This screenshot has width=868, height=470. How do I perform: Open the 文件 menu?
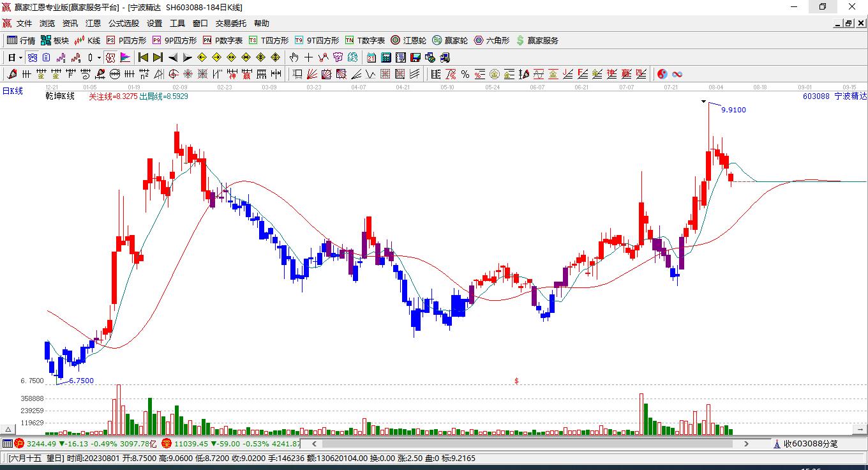pos(24,24)
